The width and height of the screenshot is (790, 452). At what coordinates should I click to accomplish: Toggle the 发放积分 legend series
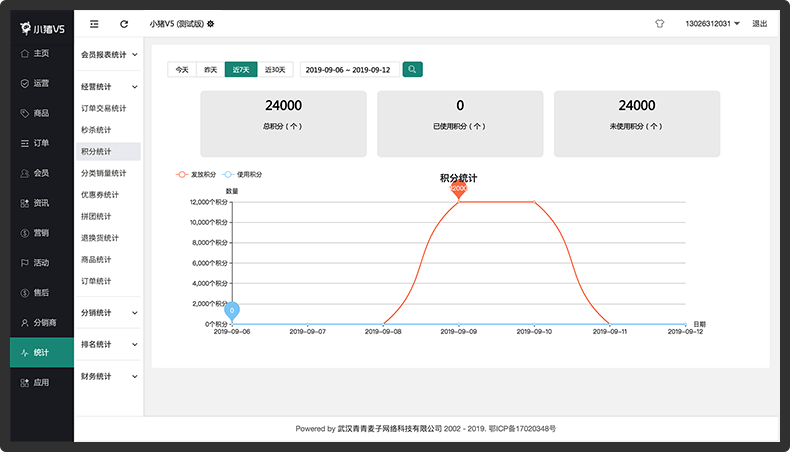tap(195, 174)
